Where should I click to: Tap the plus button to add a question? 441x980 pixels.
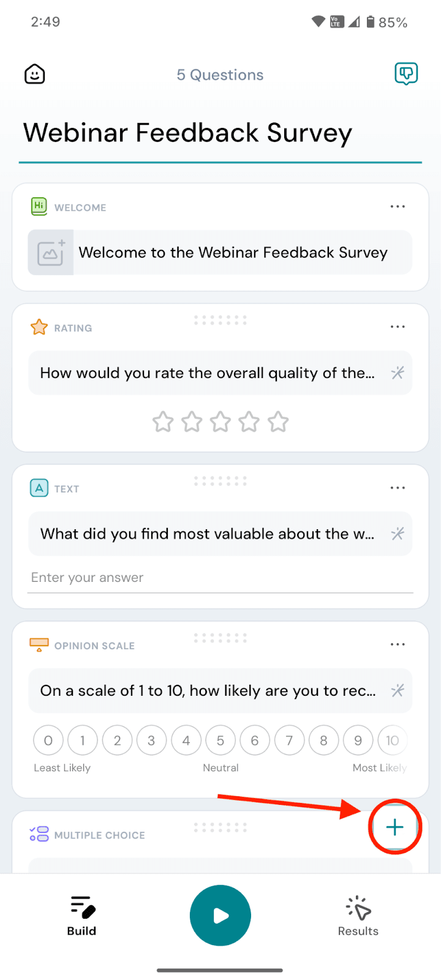(x=395, y=827)
